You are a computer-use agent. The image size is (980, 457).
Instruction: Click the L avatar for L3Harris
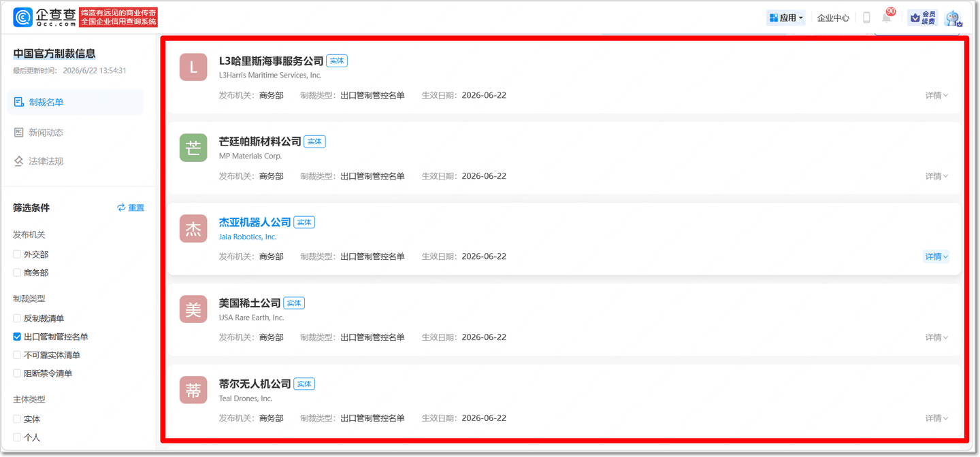(193, 67)
